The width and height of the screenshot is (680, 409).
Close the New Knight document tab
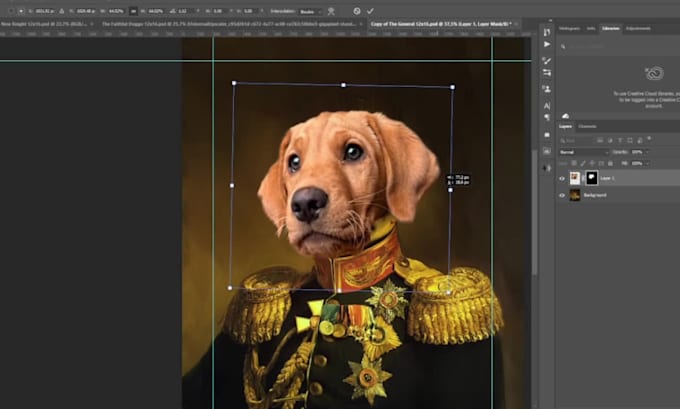pyautogui.click(x=92, y=24)
